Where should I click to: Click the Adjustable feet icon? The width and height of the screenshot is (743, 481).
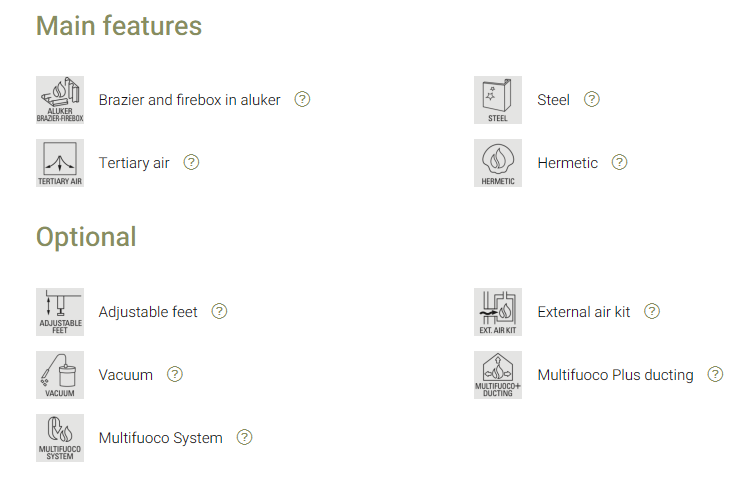click(x=60, y=312)
